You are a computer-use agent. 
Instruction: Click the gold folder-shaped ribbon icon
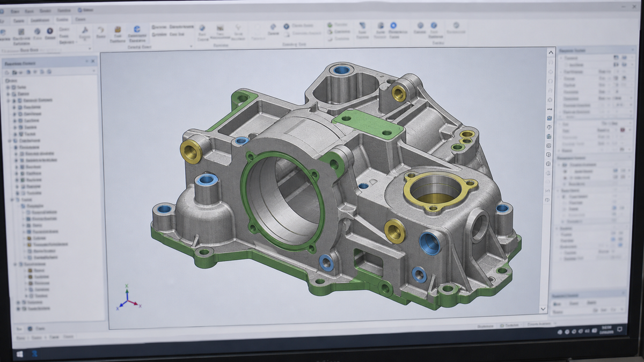tap(117, 30)
